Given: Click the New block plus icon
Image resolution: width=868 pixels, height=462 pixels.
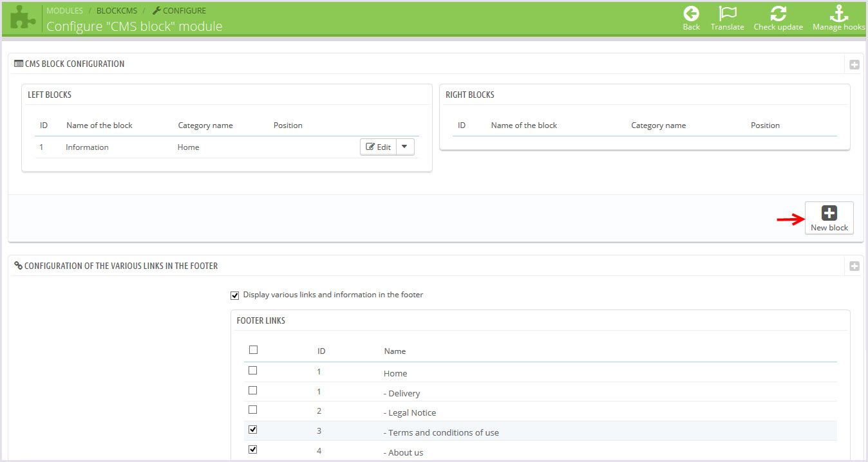Looking at the screenshot, I should click(829, 214).
